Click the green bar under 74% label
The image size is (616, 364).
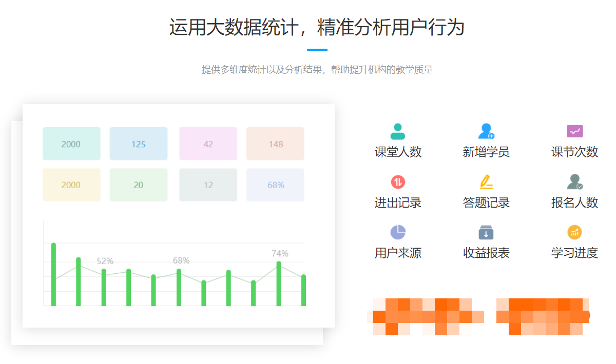click(279, 284)
